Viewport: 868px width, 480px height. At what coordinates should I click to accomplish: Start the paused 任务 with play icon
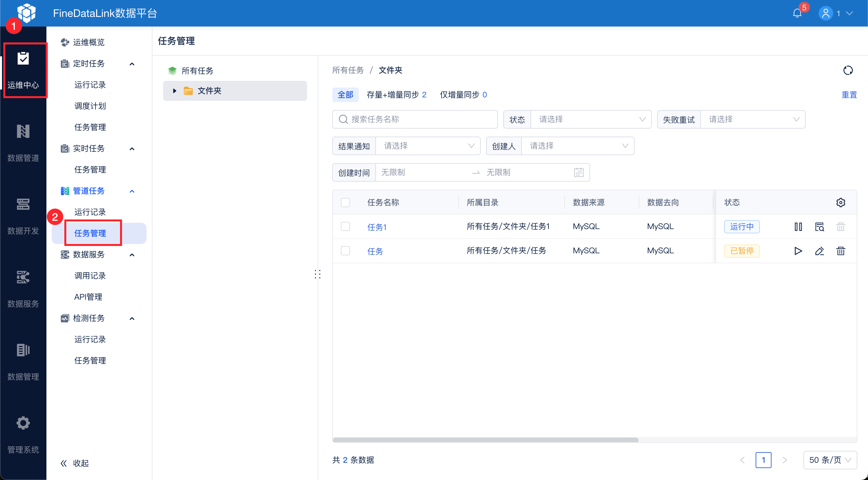pyautogui.click(x=798, y=251)
